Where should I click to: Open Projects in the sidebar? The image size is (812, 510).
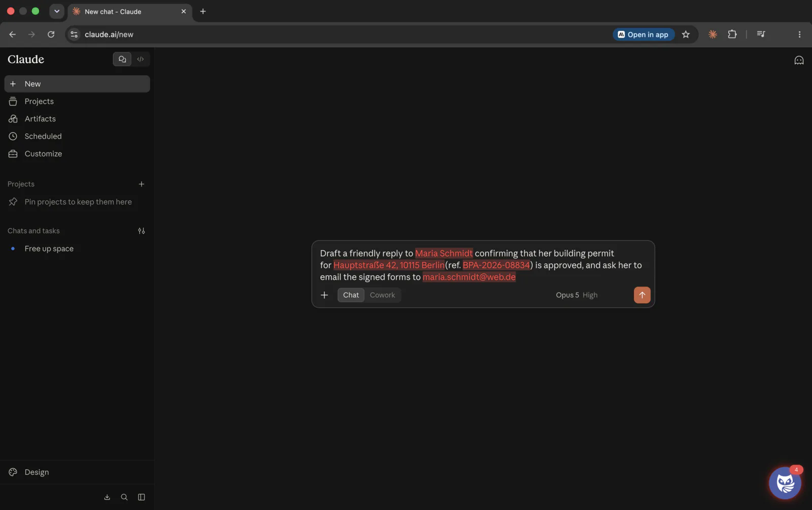(x=77, y=102)
